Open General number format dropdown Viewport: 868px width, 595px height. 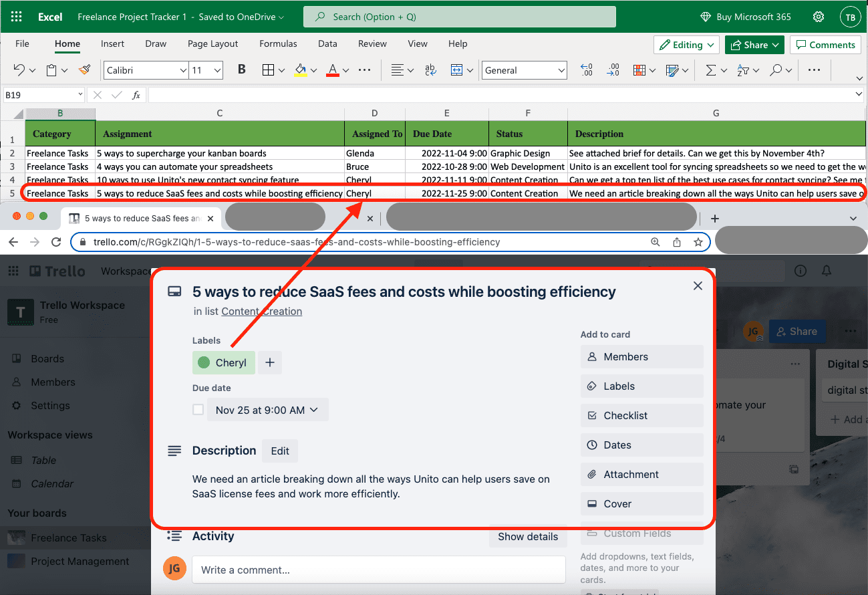point(561,70)
